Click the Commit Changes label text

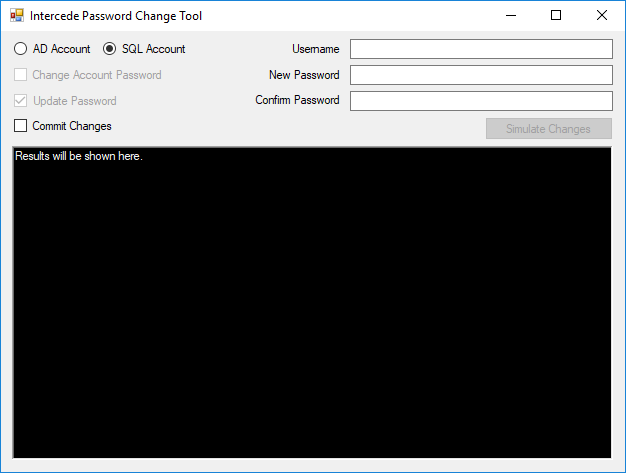coord(72,126)
